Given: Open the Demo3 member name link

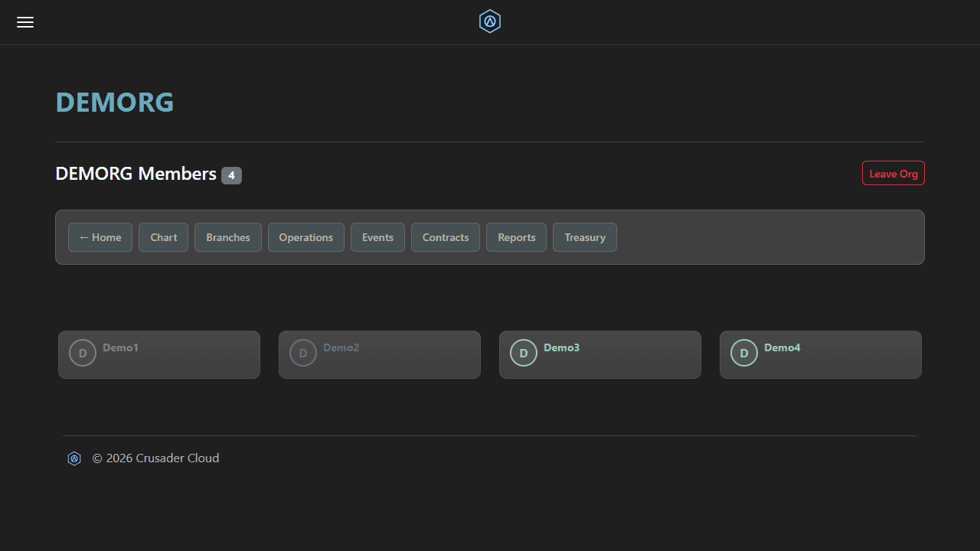Looking at the screenshot, I should 561,347.
